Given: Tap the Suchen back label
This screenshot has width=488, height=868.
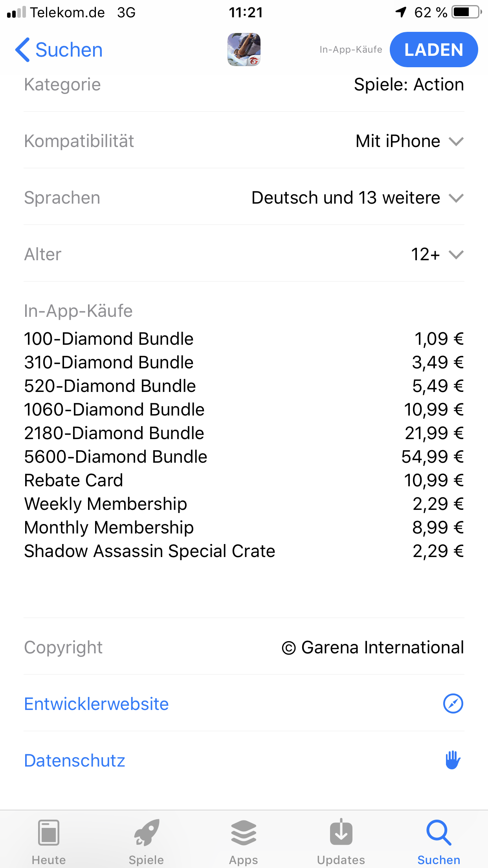Looking at the screenshot, I should 69,50.
